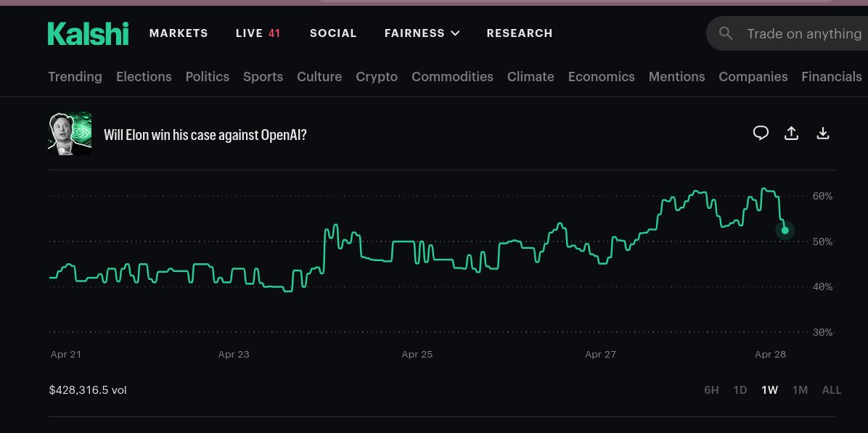Switch chart range to 6H
The image size is (868, 433).
(711, 390)
